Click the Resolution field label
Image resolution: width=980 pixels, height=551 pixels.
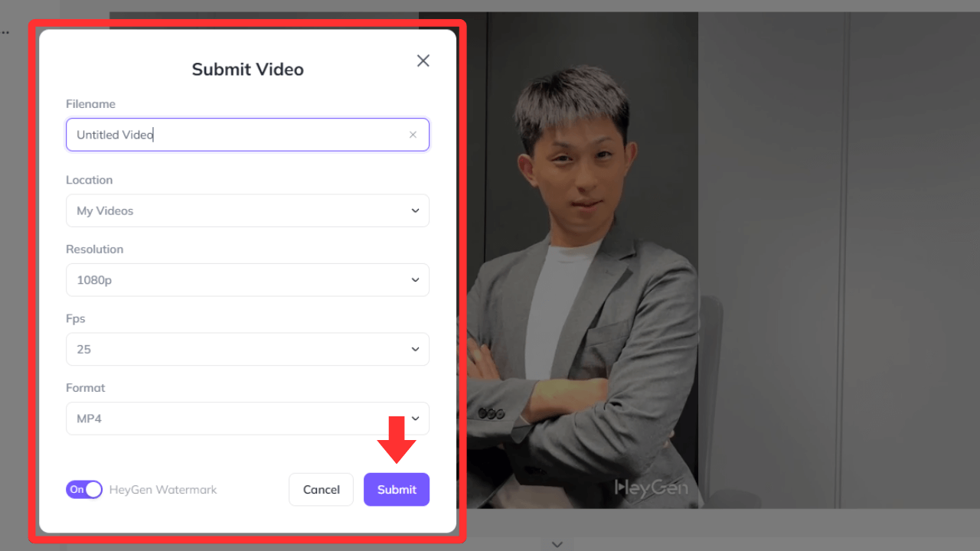pyautogui.click(x=94, y=249)
